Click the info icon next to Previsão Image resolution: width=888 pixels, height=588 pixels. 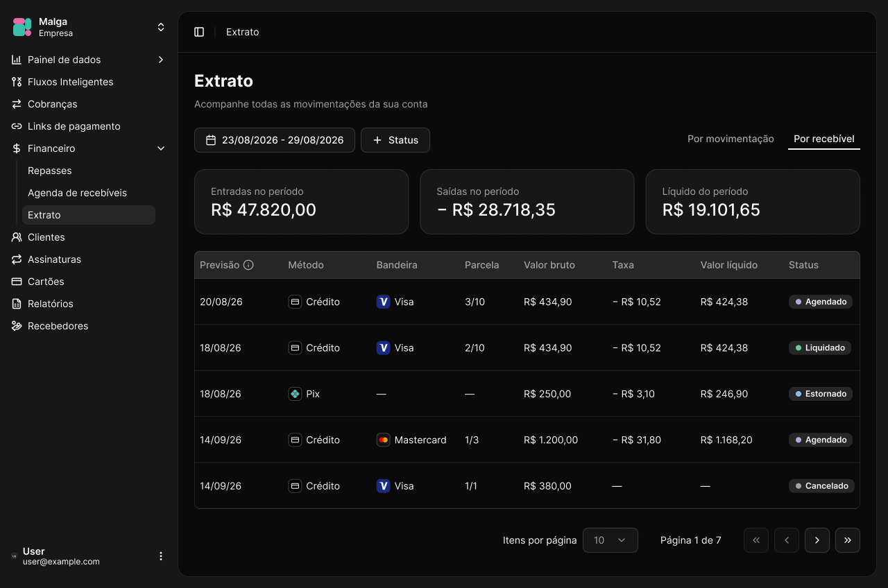(248, 265)
